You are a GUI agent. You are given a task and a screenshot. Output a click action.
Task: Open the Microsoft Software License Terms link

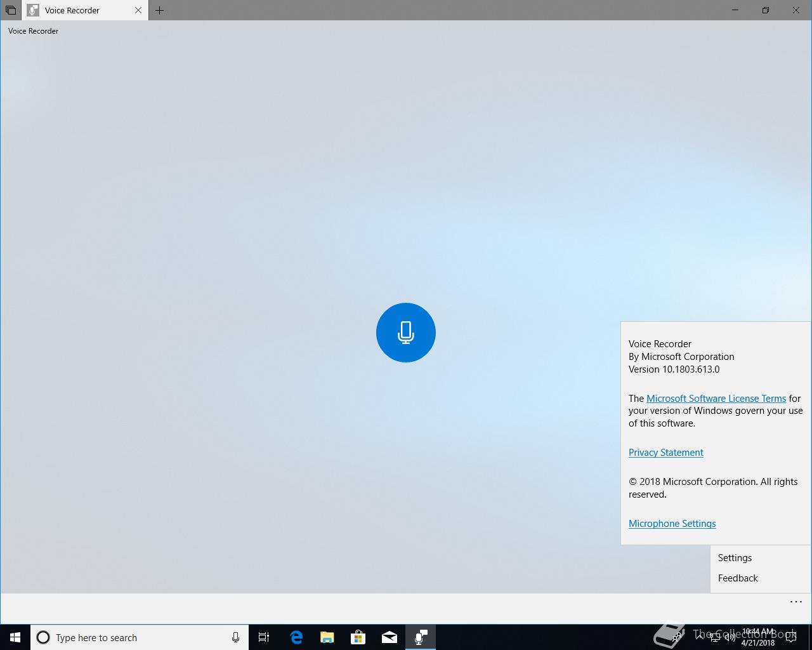point(716,398)
